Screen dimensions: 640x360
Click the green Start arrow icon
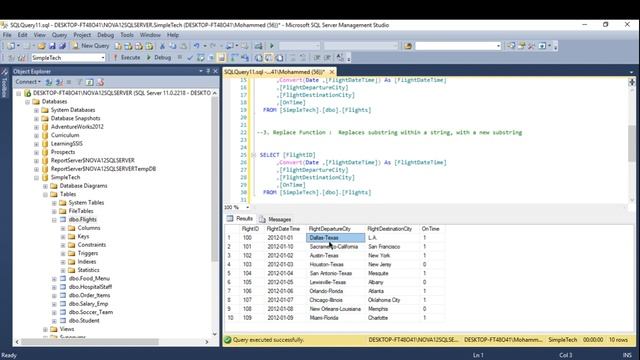271,46
